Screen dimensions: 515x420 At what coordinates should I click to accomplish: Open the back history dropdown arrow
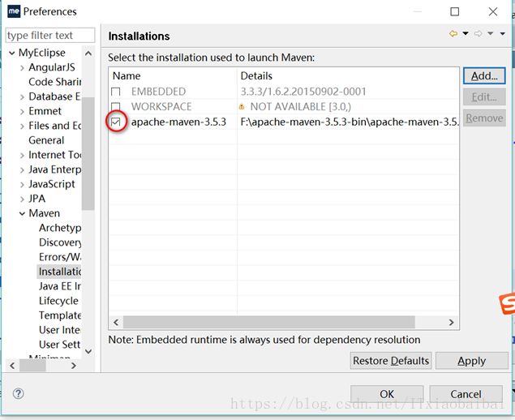pos(466,33)
